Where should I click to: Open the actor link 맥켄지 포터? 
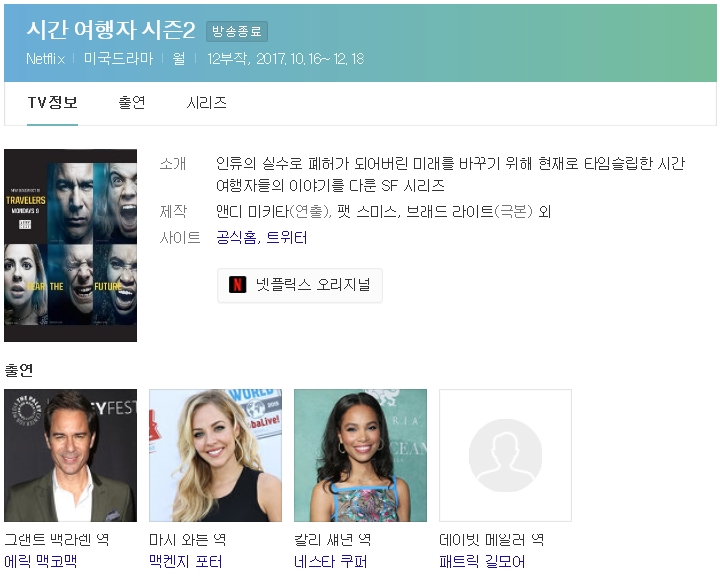[186, 562]
